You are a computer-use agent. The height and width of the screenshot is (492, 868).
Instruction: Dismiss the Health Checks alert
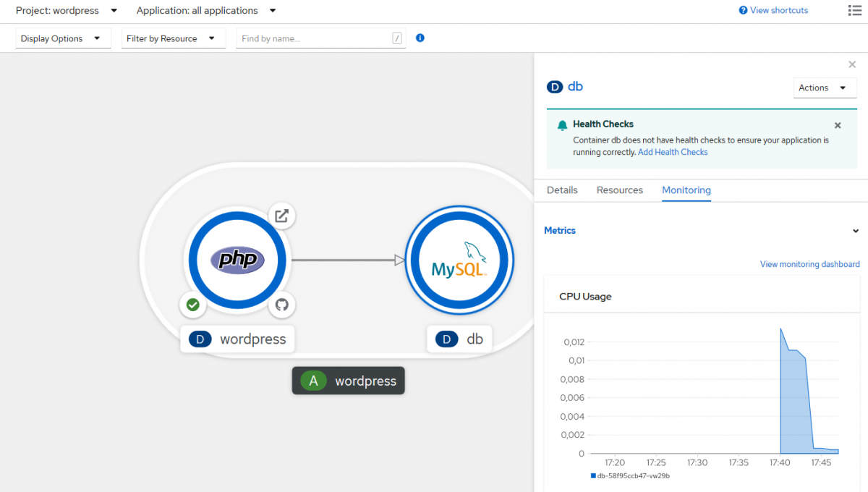pos(838,124)
